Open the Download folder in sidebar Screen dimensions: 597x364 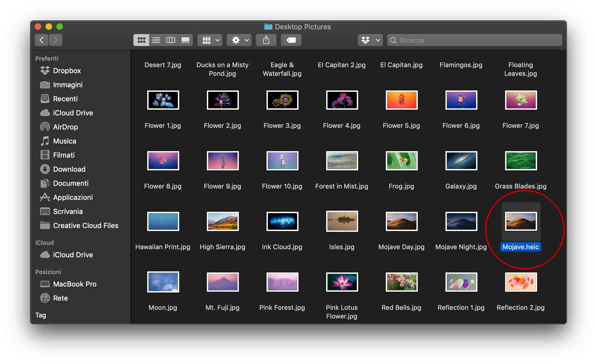[x=69, y=169]
